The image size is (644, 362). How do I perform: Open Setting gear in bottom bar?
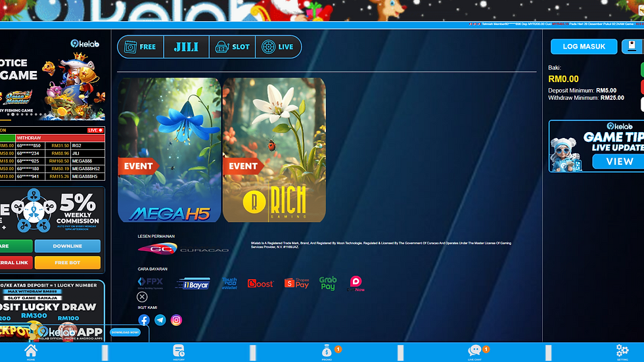(x=622, y=352)
